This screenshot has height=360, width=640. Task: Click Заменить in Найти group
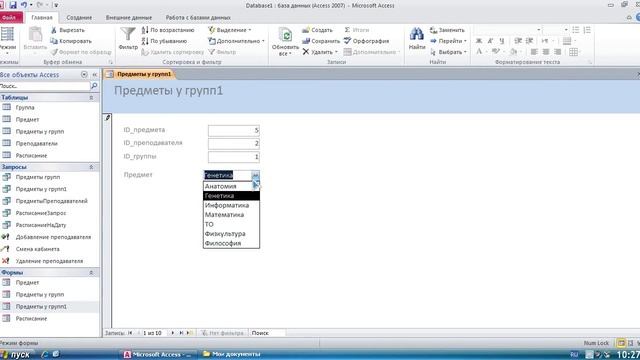pos(447,30)
